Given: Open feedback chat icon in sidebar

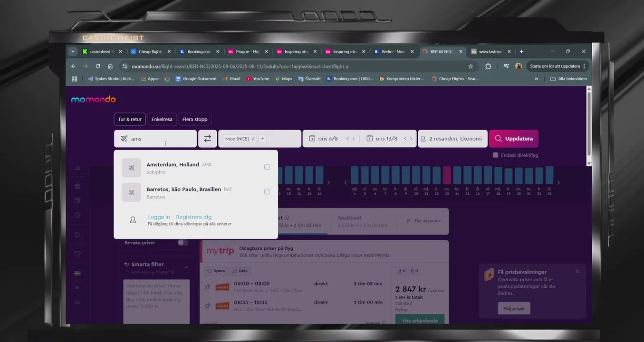Looking at the screenshot, I should [x=77, y=302].
